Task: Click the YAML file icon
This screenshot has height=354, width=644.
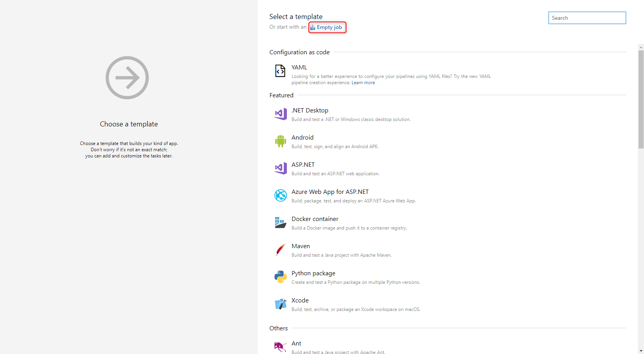Action: click(x=280, y=71)
